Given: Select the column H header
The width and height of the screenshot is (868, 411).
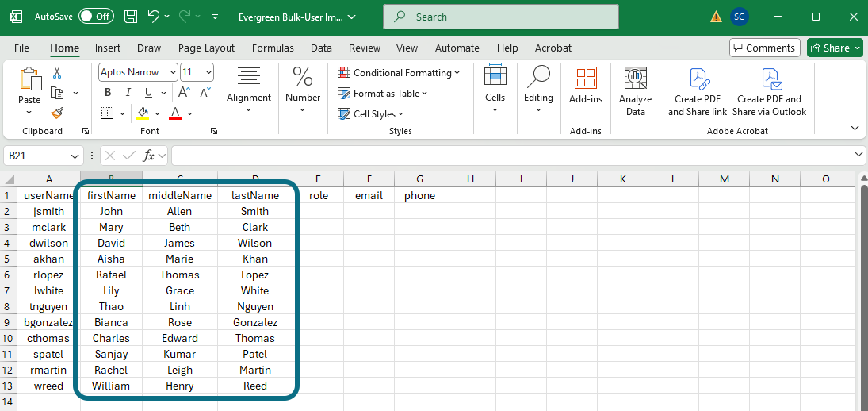Looking at the screenshot, I should point(471,179).
